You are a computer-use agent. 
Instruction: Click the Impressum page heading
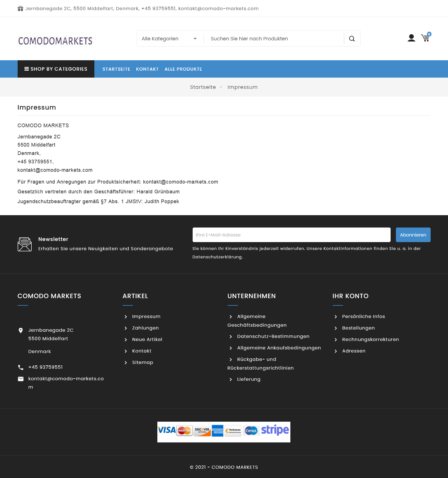click(x=37, y=108)
